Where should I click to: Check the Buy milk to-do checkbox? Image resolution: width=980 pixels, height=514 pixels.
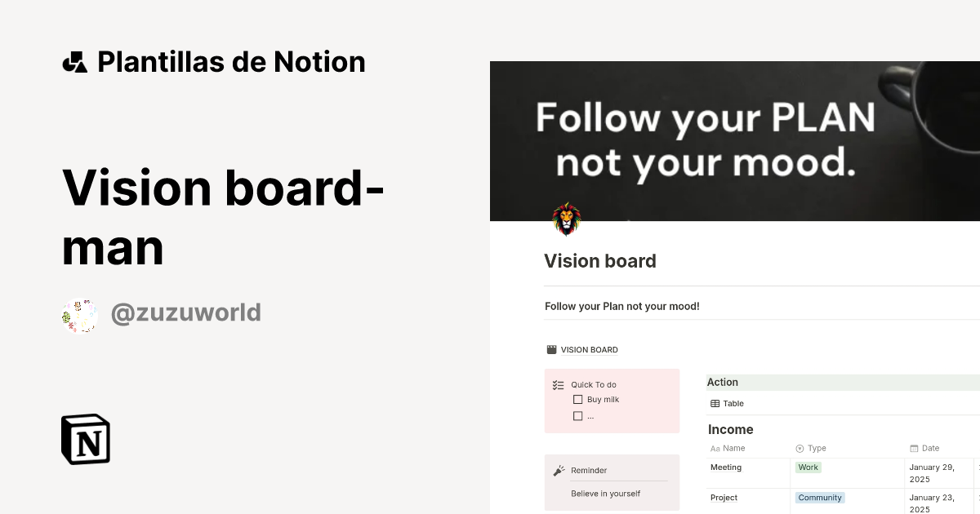point(579,399)
